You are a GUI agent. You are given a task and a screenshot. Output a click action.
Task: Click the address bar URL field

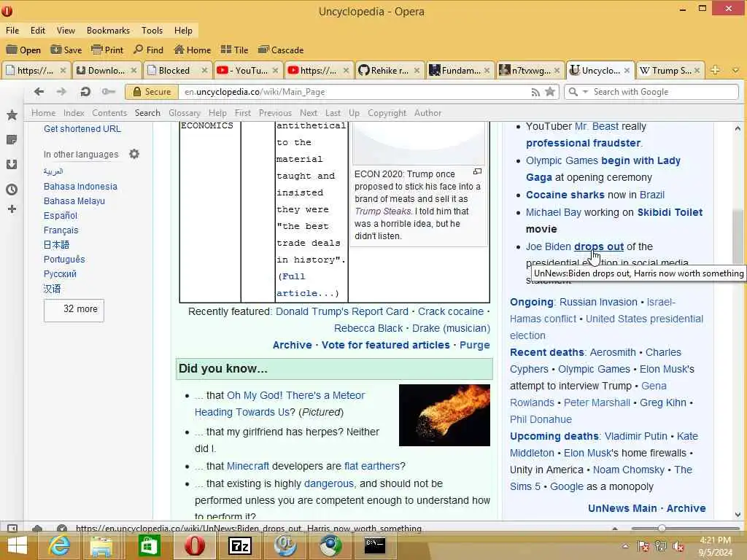point(355,92)
